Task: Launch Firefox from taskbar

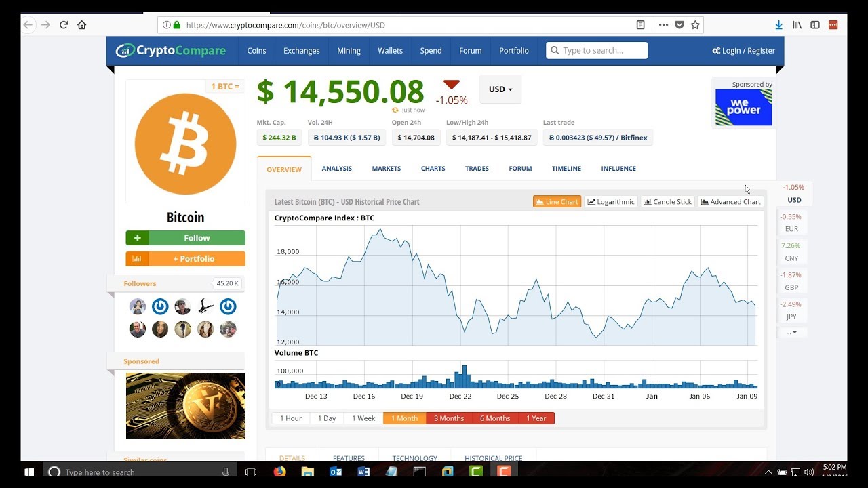Action: pyautogui.click(x=280, y=472)
